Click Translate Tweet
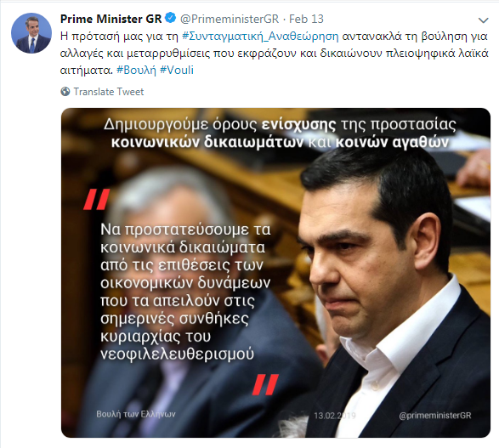Image resolution: width=499 pixels, height=448 pixels. (109, 92)
